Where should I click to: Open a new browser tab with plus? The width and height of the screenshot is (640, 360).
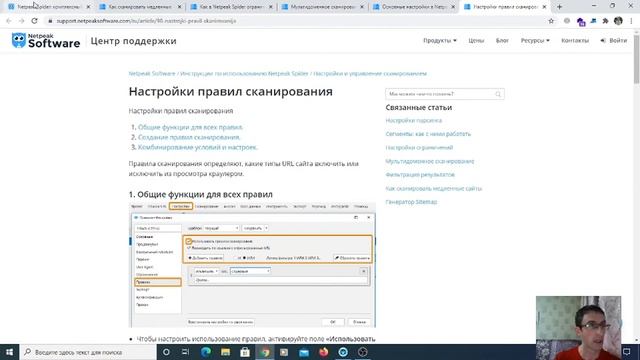560,7
